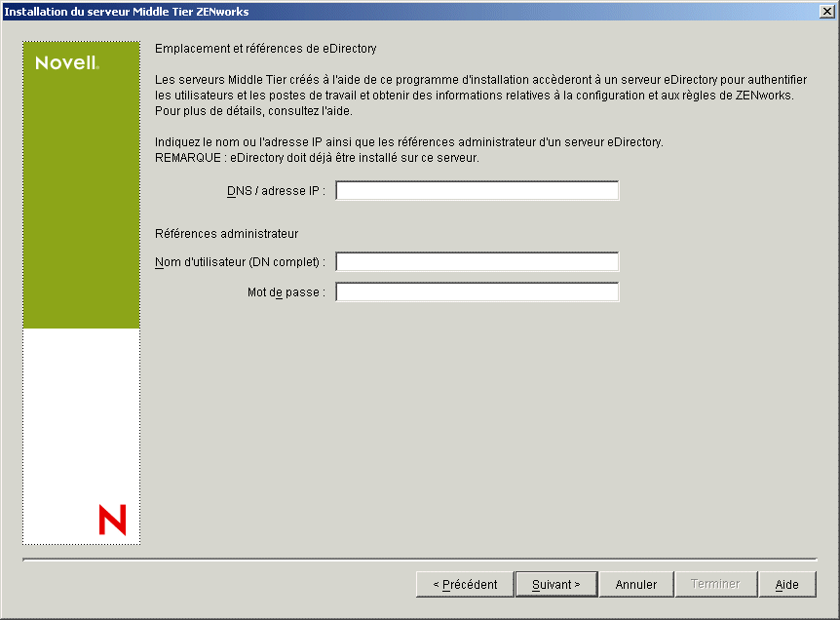Click the horizontal separator above the buttons
The image size is (840, 620).
419,559
